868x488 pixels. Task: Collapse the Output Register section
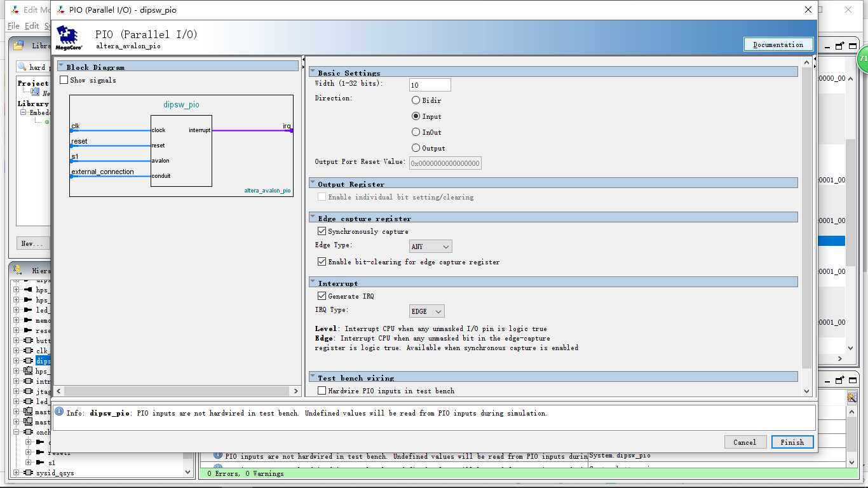pyautogui.click(x=313, y=183)
